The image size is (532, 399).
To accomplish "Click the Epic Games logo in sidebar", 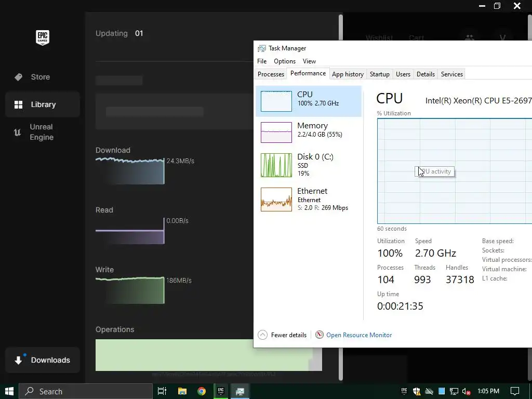I will pos(43,37).
